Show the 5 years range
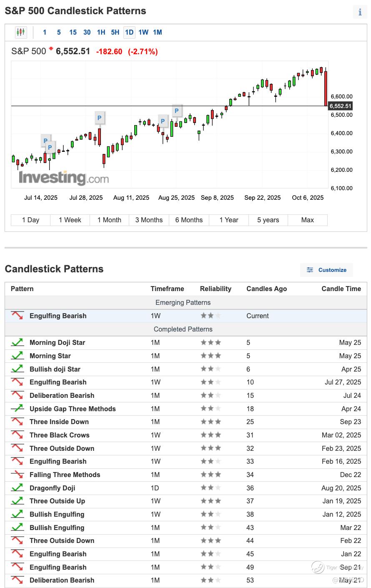371x588 pixels. pyautogui.click(x=268, y=220)
